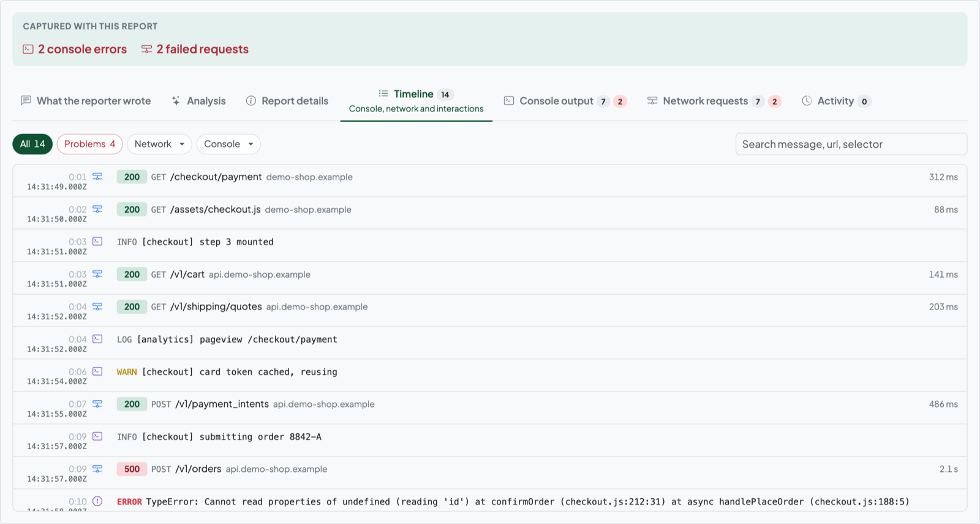Screen dimensions: 980x524
Task: Click console icon on step 3 mounted row
Action: (x=97, y=241)
